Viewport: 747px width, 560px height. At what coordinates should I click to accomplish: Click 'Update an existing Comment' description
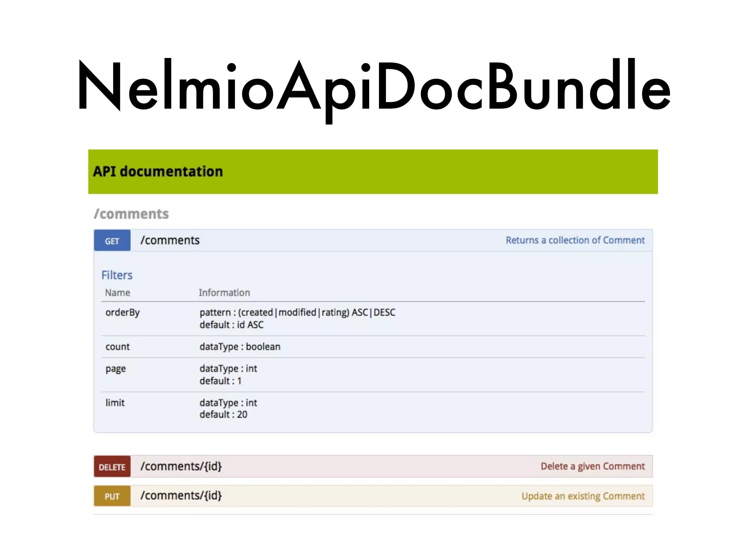[583, 496]
